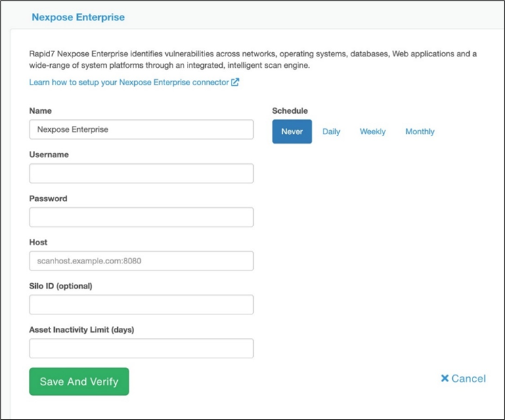Click the Nexpose Enterprise page heading

pyautogui.click(x=79, y=17)
